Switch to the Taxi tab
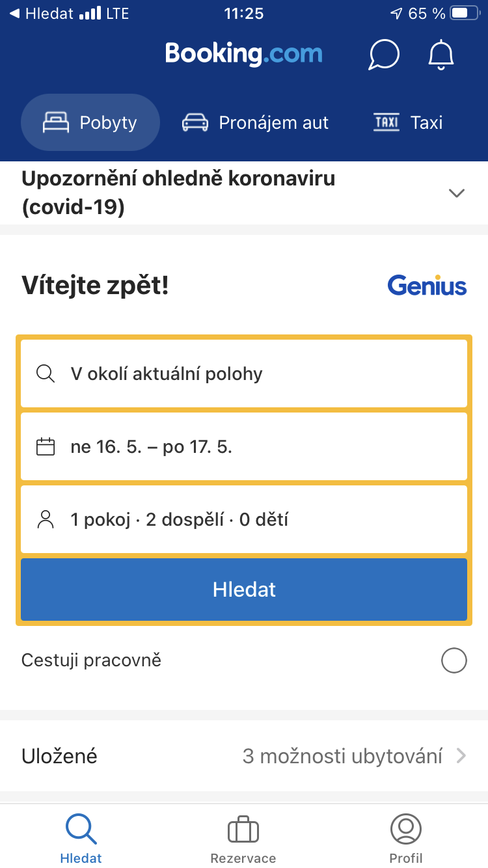Viewport: 488px width, 868px height. (408, 122)
